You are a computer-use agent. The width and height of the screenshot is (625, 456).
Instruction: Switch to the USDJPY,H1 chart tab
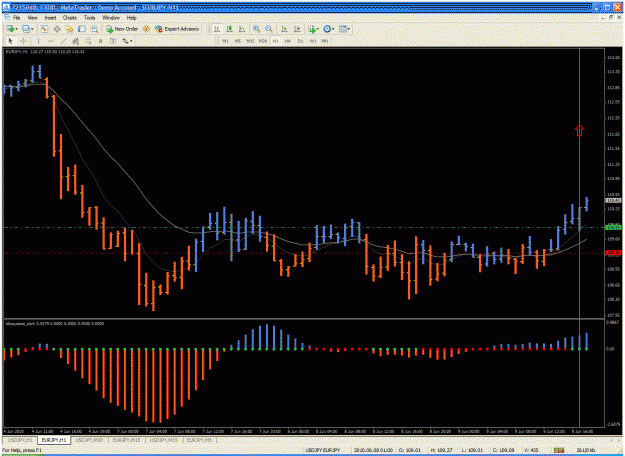pyautogui.click(x=20, y=440)
